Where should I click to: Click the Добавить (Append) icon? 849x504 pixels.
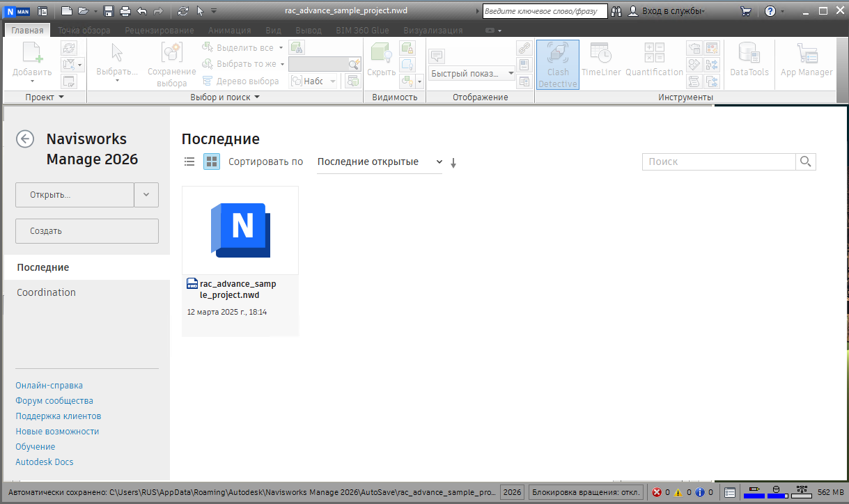tap(32, 54)
